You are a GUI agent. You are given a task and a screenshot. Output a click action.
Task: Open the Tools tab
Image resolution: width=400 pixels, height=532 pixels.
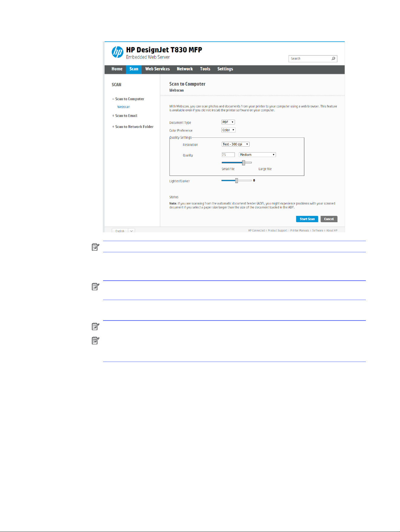205,69
